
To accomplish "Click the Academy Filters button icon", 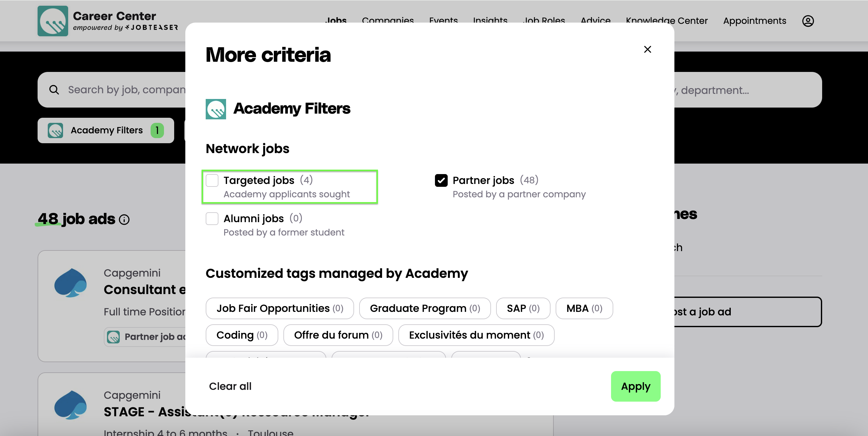I will point(55,130).
